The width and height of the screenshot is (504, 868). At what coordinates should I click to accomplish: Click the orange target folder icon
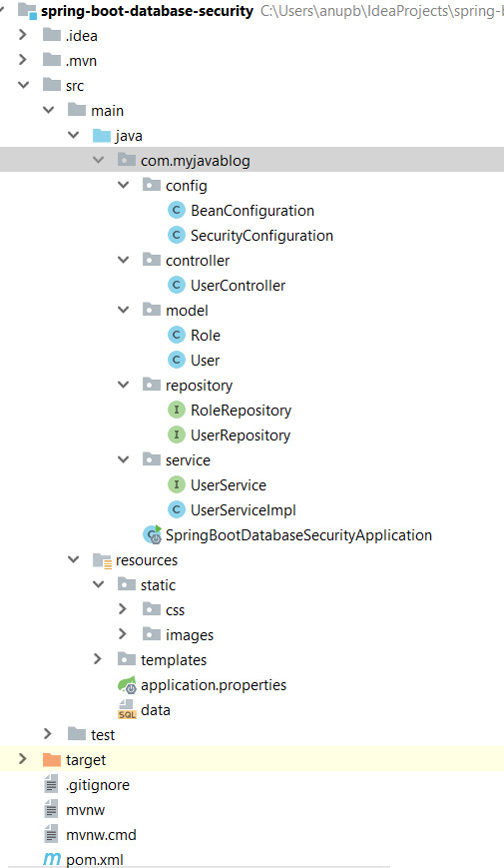pyautogui.click(x=52, y=759)
